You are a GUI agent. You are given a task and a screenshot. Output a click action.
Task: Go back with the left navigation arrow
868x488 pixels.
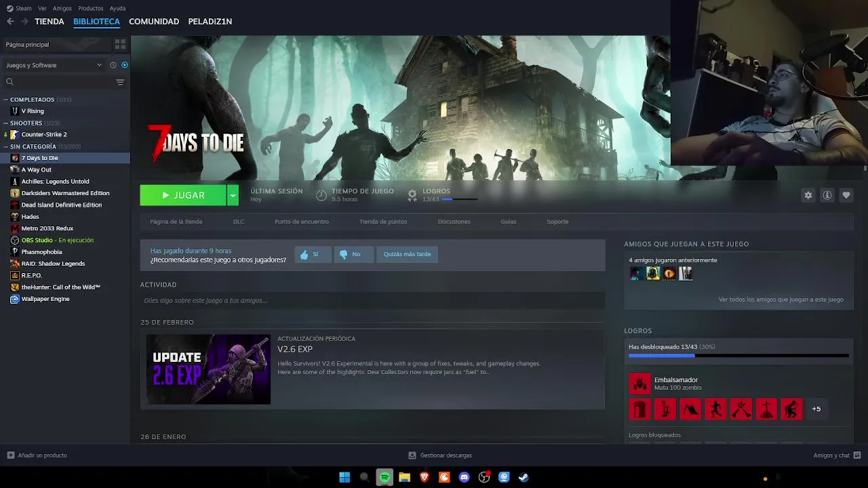click(x=10, y=22)
